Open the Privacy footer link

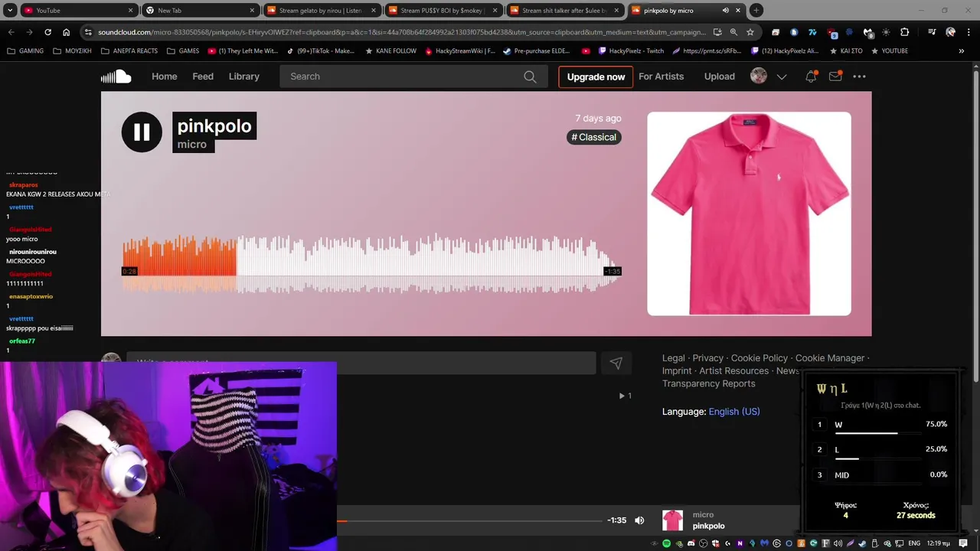coord(708,358)
